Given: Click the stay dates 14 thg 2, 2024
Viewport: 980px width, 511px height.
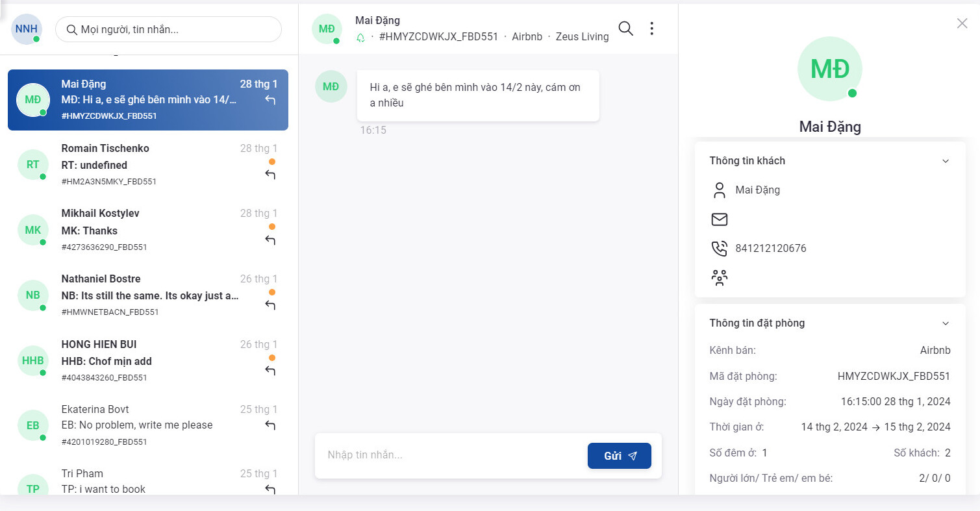Looking at the screenshot, I should tap(835, 427).
